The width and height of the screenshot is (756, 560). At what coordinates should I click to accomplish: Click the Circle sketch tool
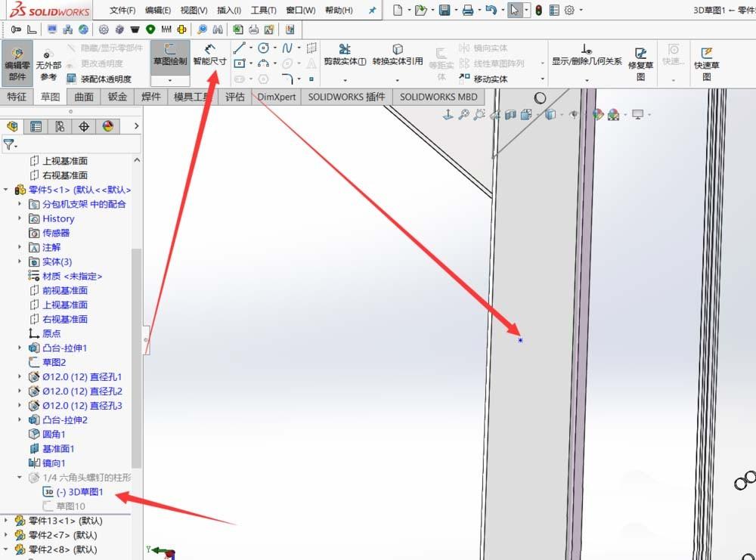262,48
